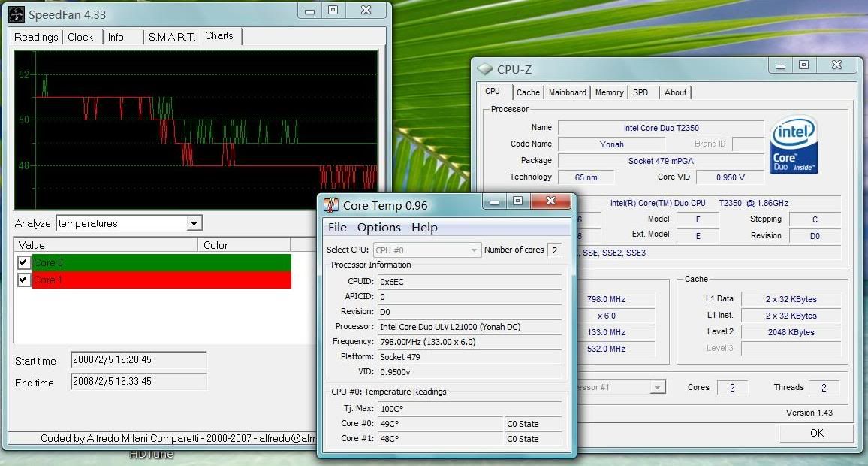Close the CPU-Z window
Viewport: 868px width, 466px height.
(x=837, y=65)
